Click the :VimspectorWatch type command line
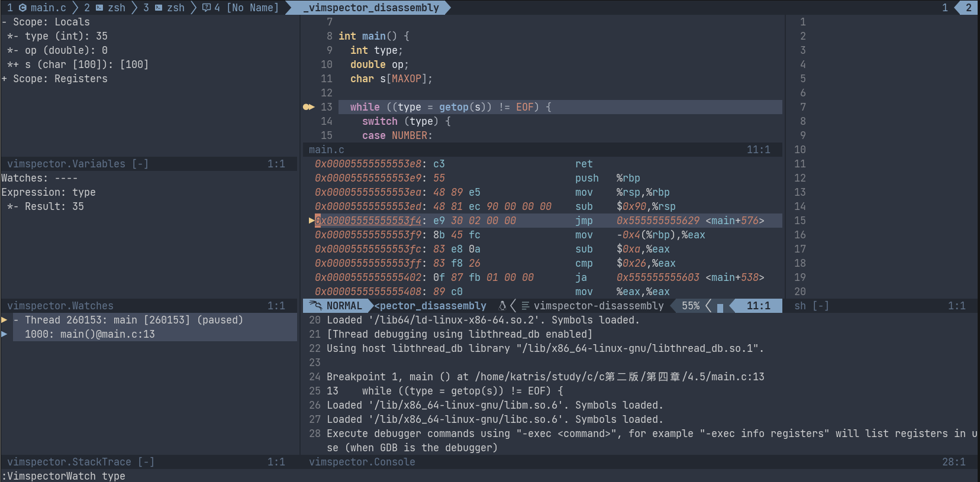Screen dimensions: 980x482 click(63, 476)
